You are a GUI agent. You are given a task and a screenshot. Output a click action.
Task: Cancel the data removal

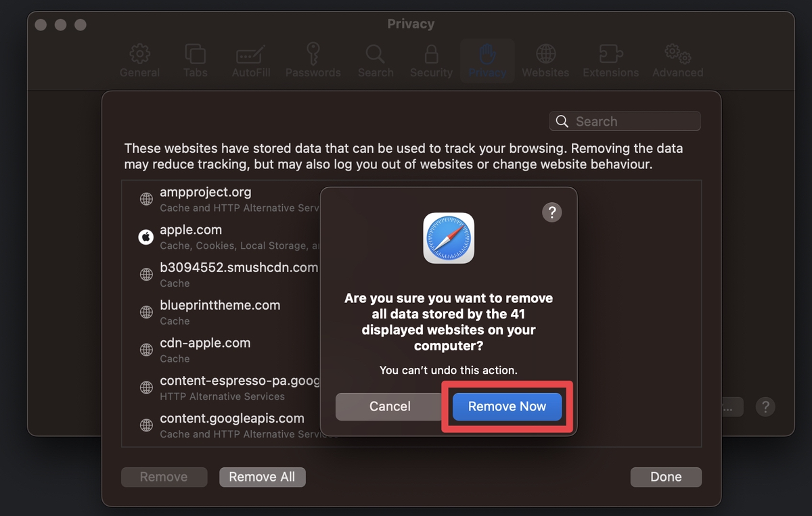(x=390, y=406)
